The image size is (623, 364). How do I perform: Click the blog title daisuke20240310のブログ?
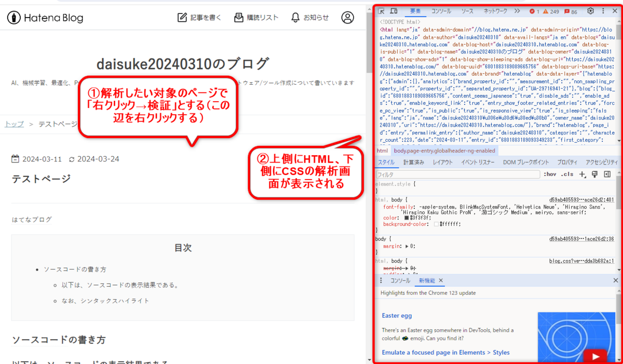pyautogui.click(x=183, y=64)
